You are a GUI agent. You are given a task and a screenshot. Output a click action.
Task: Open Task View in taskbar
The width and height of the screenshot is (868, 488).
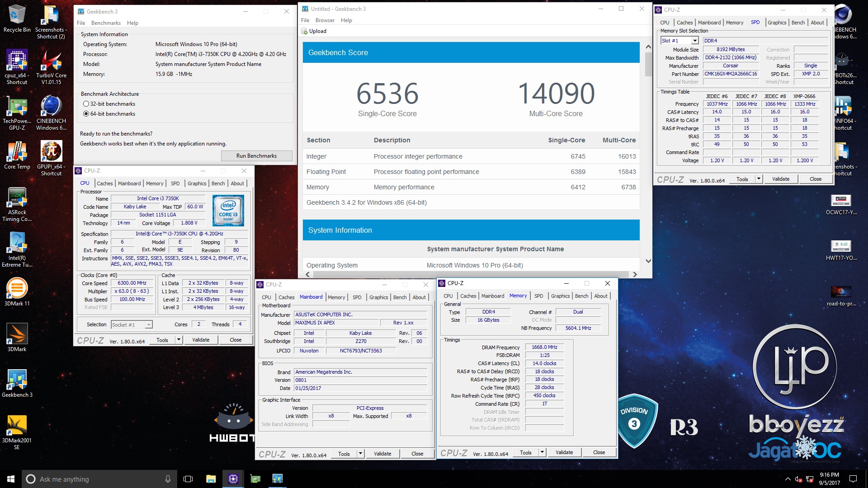(x=188, y=479)
